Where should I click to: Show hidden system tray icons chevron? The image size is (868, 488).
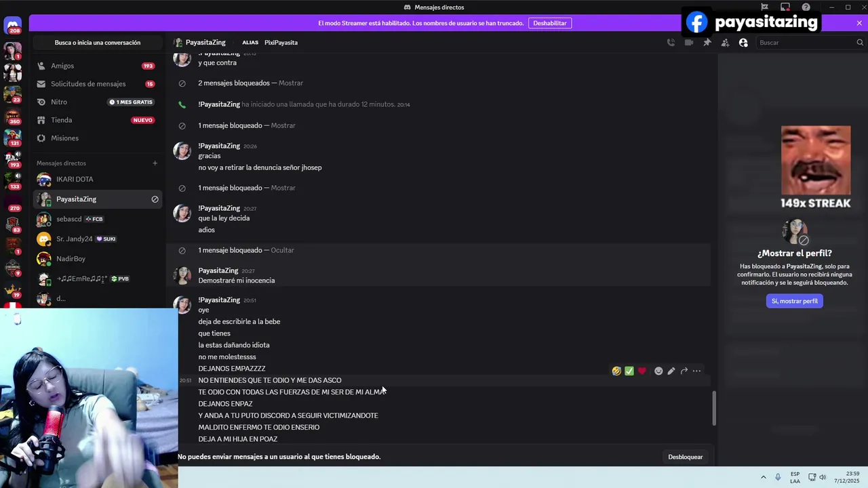pos(763,477)
